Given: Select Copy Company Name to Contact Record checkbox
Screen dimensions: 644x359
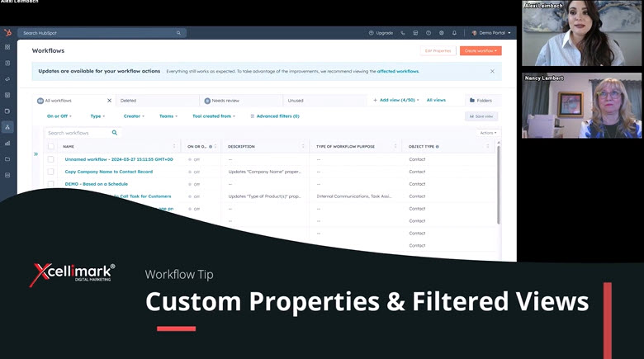Looking at the screenshot, I should tap(50, 172).
